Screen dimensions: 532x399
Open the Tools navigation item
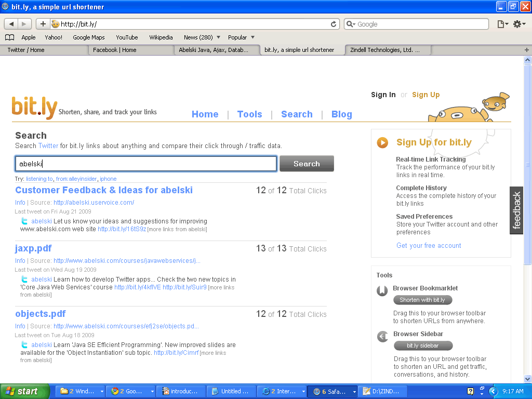point(250,114)
